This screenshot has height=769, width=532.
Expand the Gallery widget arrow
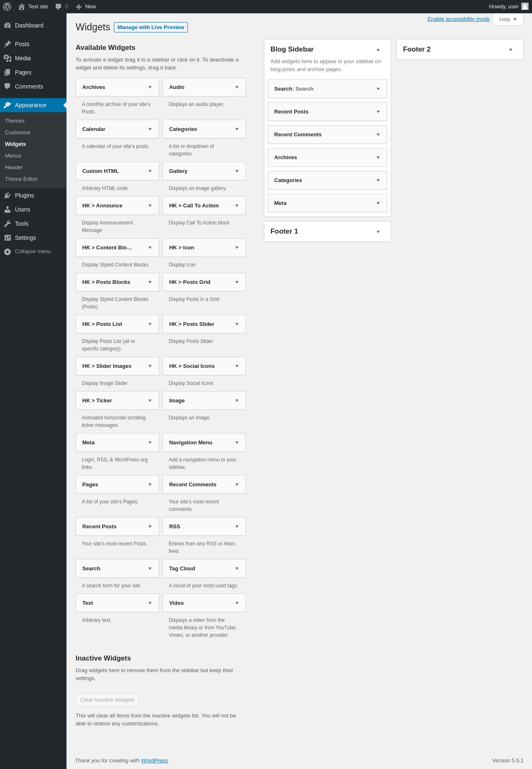coord(237,171)
